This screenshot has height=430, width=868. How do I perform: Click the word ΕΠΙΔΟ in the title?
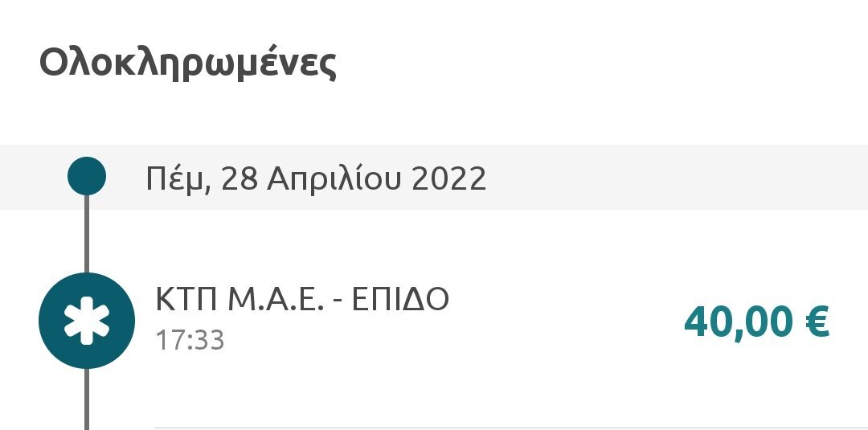point(400,300)
